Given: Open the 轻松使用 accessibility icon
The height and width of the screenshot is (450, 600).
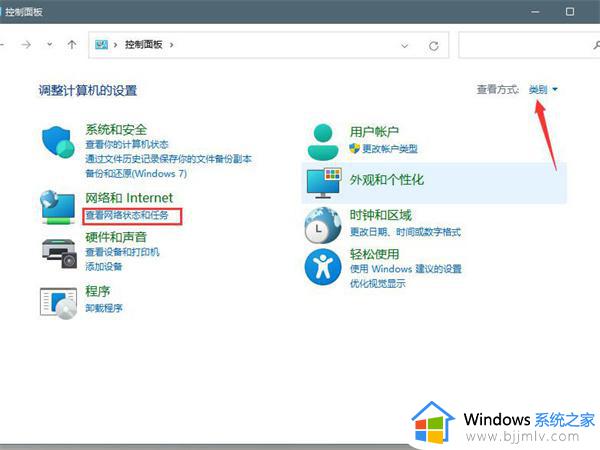Looking at the screenshot, I should (x=323, y=267).
